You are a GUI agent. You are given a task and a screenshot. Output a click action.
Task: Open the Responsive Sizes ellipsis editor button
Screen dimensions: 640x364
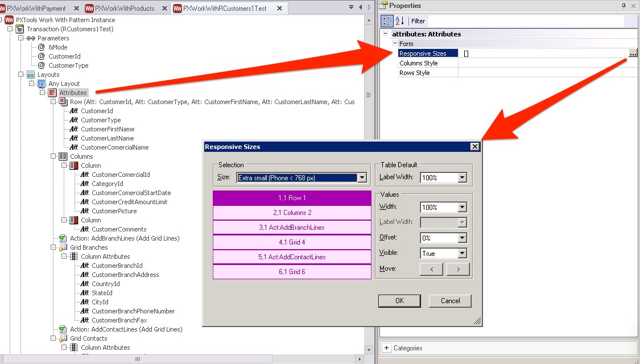pos(633,53)
